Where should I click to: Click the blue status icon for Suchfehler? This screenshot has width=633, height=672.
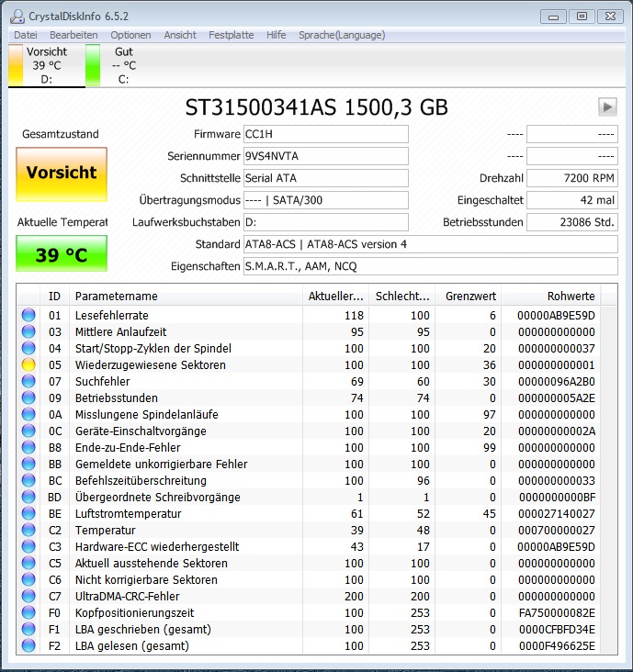click(28, 381)
